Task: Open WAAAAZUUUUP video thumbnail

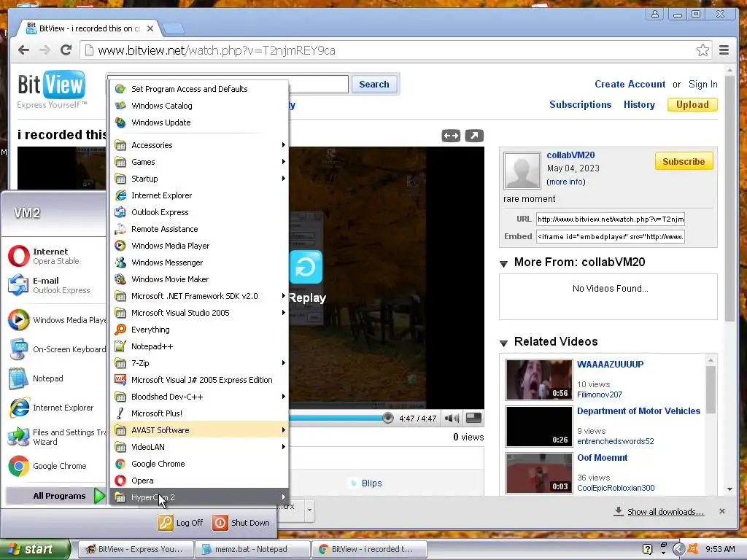Action: [x=539, y=379]
